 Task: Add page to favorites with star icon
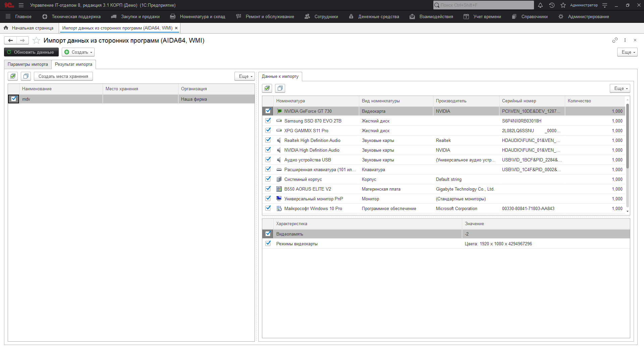pyautogui.click(x=37, y=41)
